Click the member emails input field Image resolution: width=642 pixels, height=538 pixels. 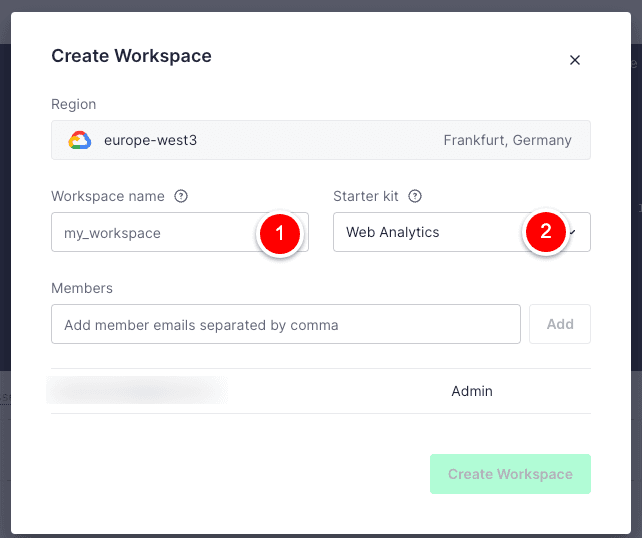pyautogui.click(x=285, y=324)
